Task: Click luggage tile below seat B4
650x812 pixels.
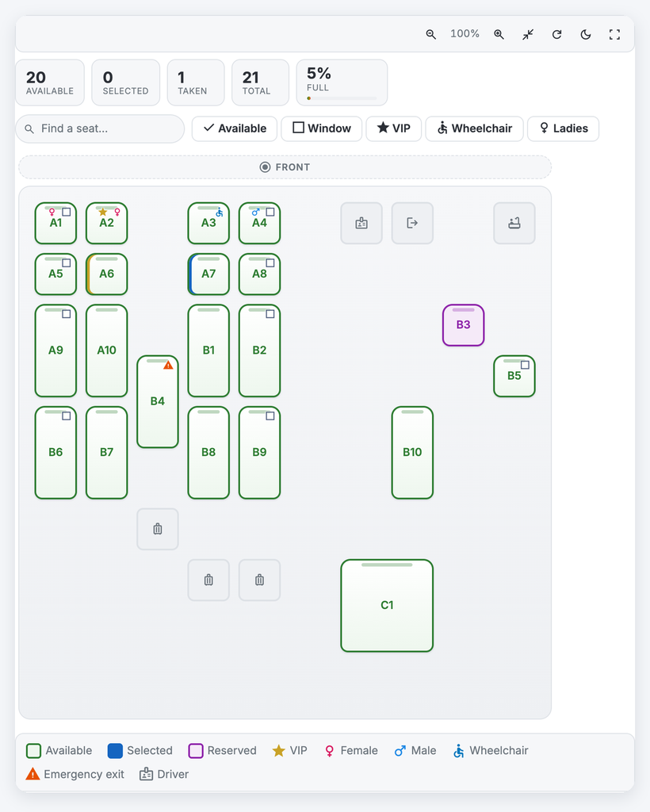Action: coord(158,529)
